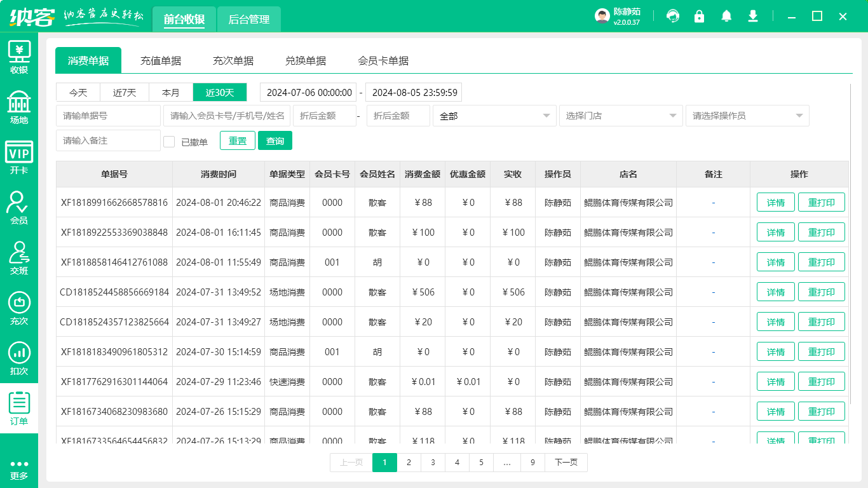Click the lock screen icon
Viewport: 868px width, 488px height.
tap(700, 17)
